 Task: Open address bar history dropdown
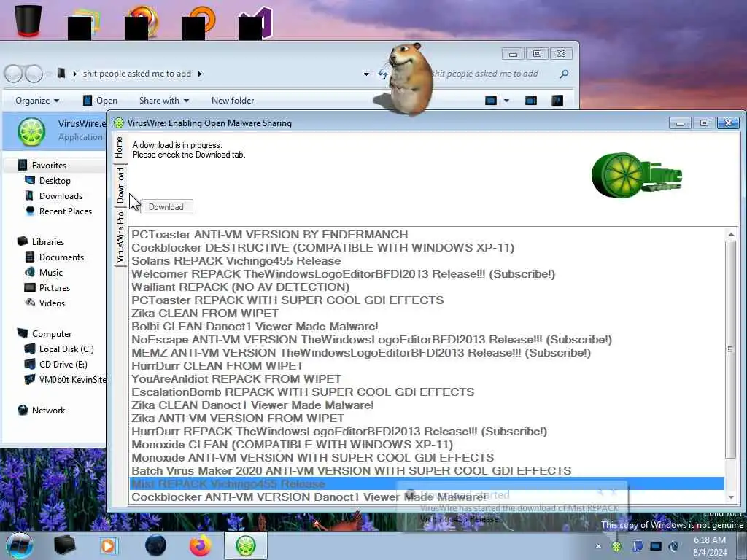click(x=366, y=74)
